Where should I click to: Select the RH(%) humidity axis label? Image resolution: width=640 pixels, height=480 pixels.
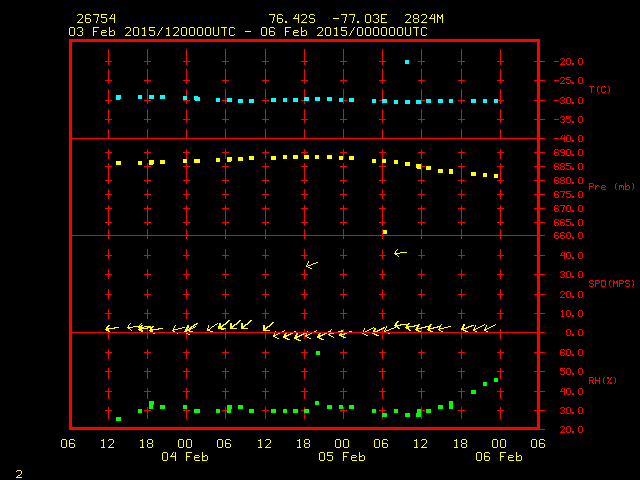click(x=602, y=381)
